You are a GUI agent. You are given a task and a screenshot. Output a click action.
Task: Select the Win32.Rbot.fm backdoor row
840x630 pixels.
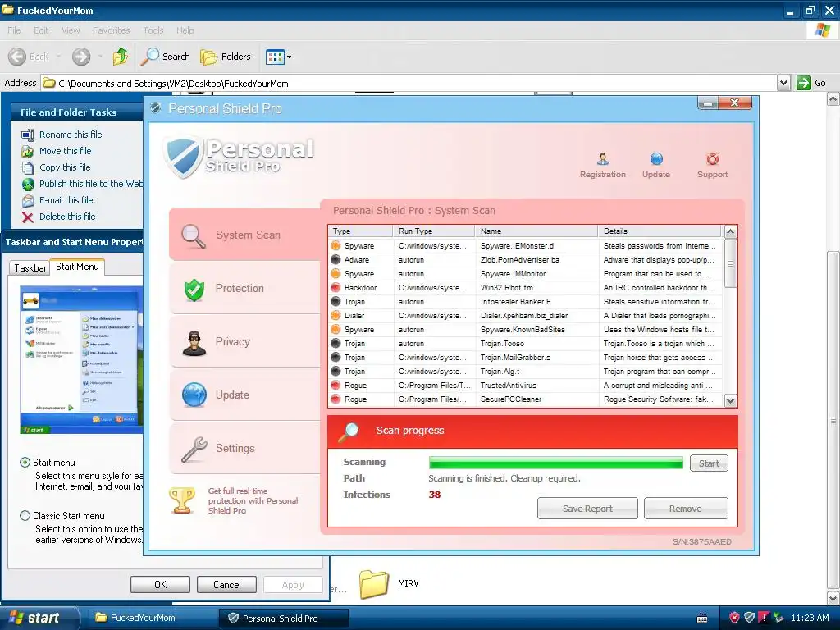(525, 288)
